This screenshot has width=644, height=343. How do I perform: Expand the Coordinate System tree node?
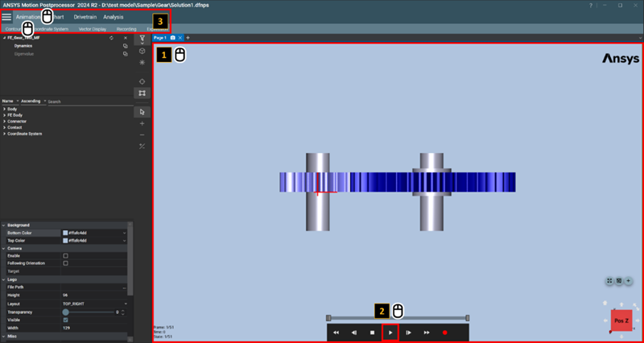tap(4, 134)
